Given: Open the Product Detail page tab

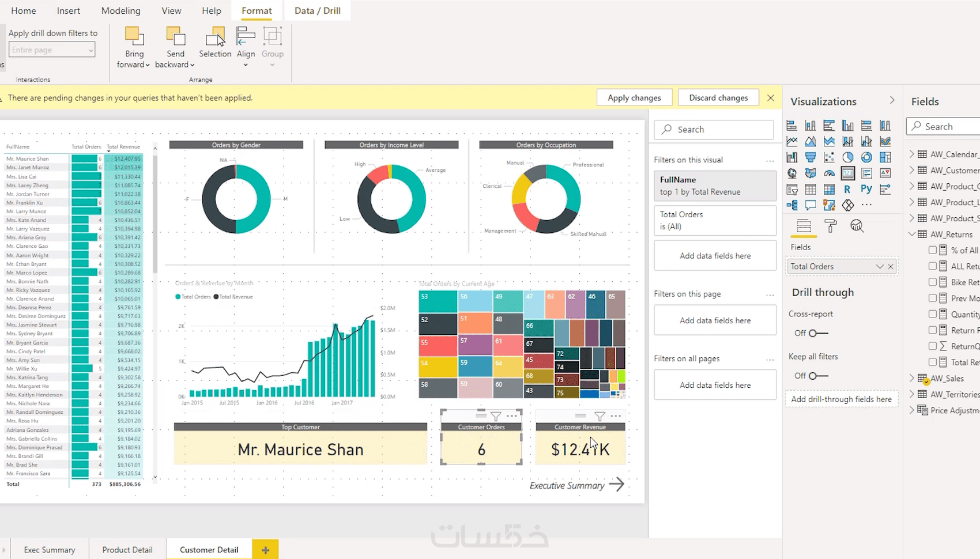Looking at the screenshot, I should click(126, 549).
